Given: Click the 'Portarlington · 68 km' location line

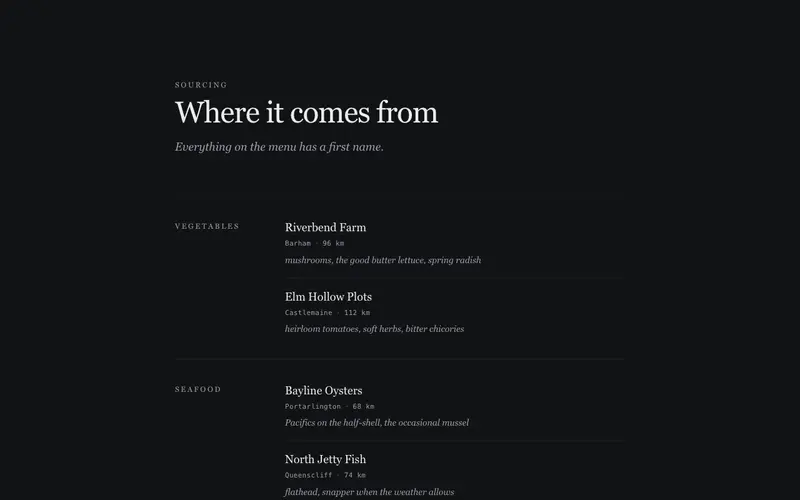Looking at the screenshot, I should (x=329, y=407).
